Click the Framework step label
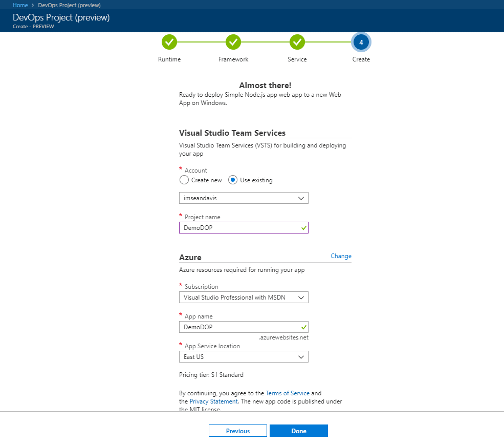The image size is (504, 446). coord(233,59)
